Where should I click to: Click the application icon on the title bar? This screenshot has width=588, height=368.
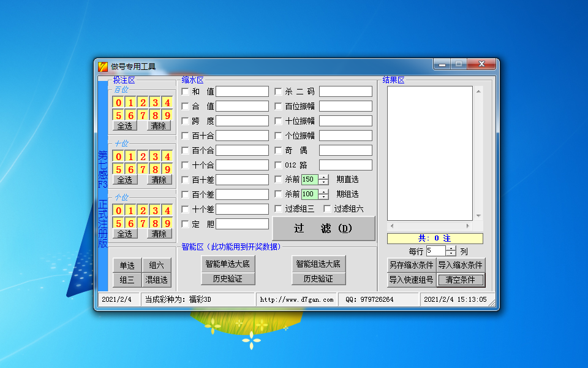pyautogui.click(x=103, y=64)
